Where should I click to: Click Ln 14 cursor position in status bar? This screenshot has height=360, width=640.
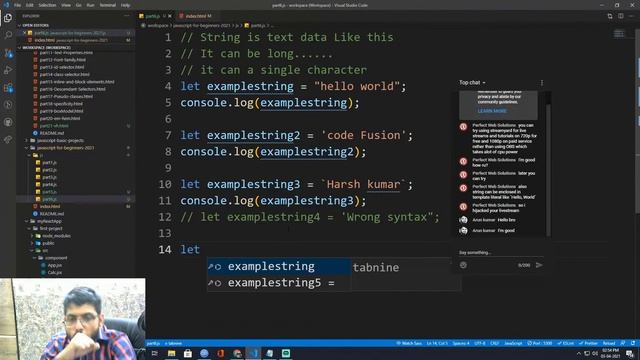click(x=437, y=343)
